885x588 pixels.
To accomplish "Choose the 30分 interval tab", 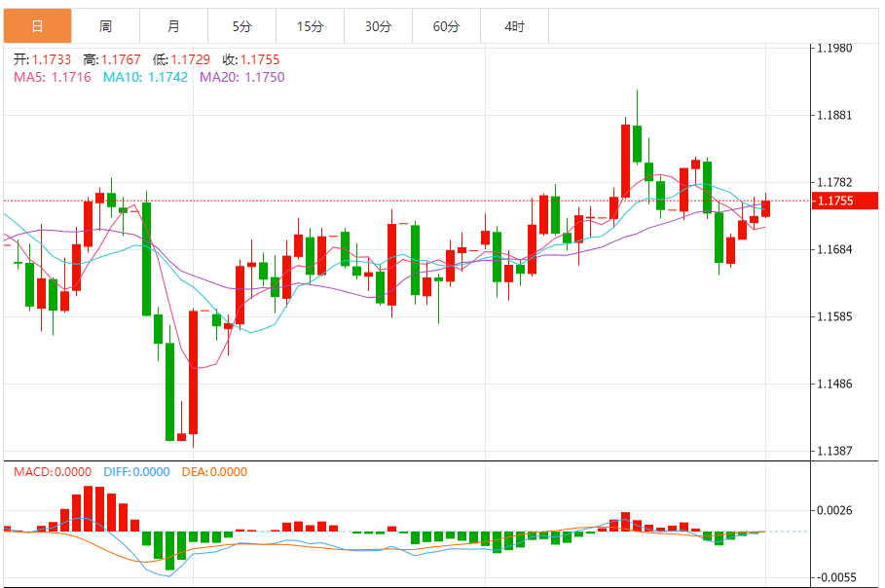I will tap(378, 26).
